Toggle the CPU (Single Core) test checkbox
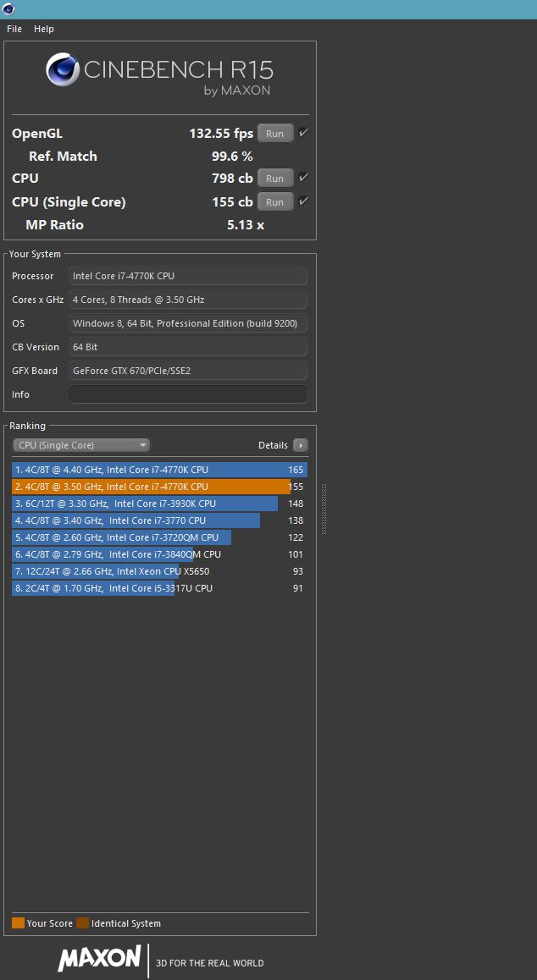This screenshot has width=537, height=980. (x=303, y=201)
